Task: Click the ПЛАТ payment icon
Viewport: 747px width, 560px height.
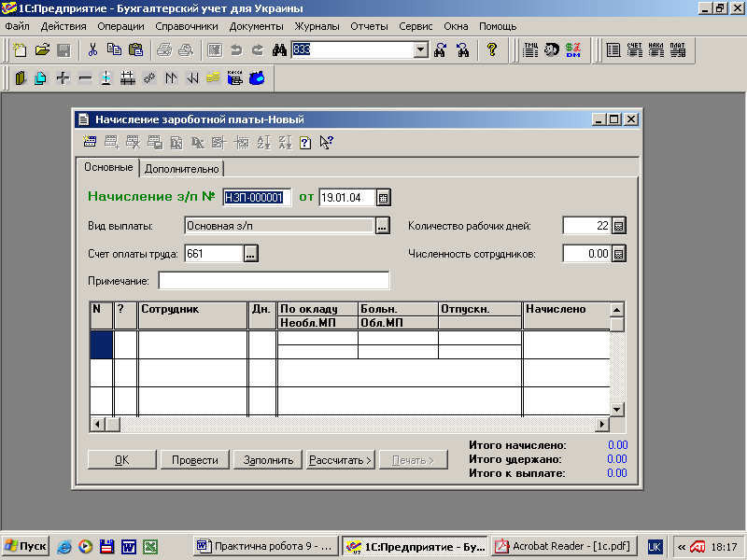Action: (x=678, y=49)
